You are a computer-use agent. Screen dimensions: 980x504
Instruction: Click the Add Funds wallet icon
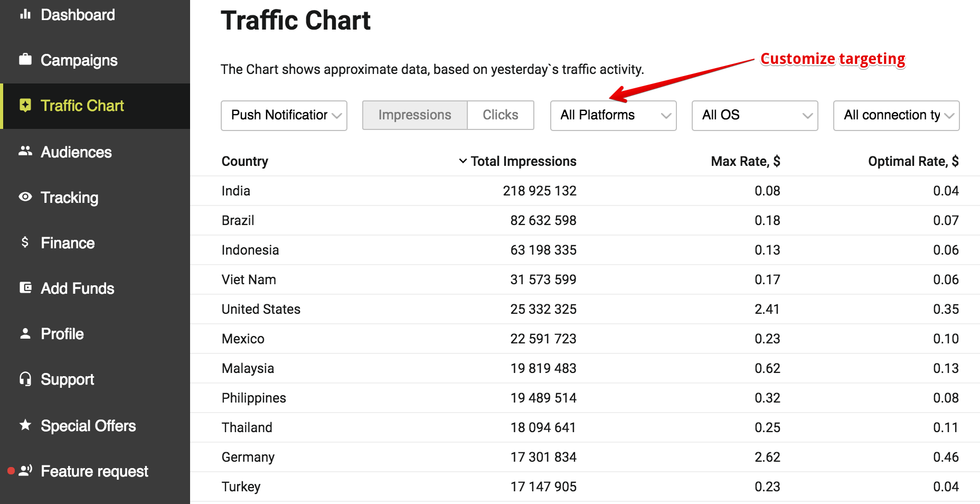[x=25, y=287]
